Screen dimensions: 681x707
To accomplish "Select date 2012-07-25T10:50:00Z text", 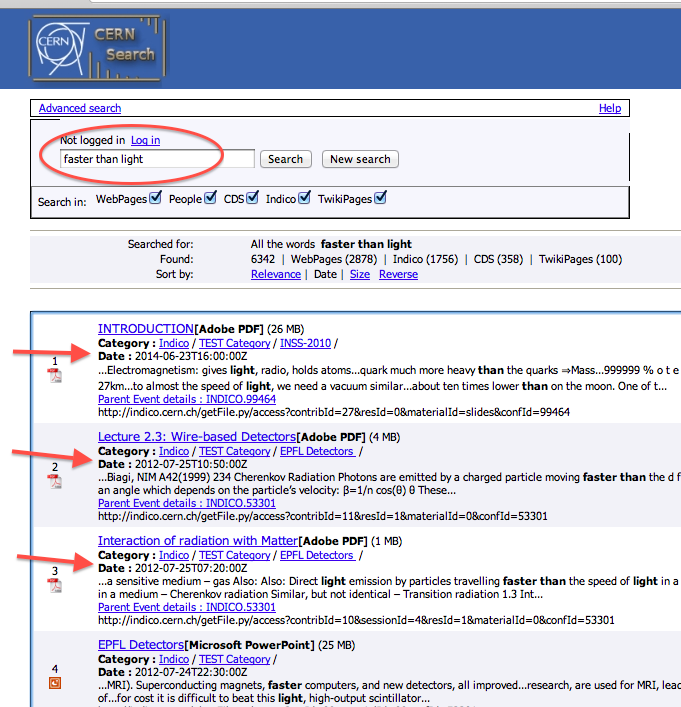I will coord(191,464).
